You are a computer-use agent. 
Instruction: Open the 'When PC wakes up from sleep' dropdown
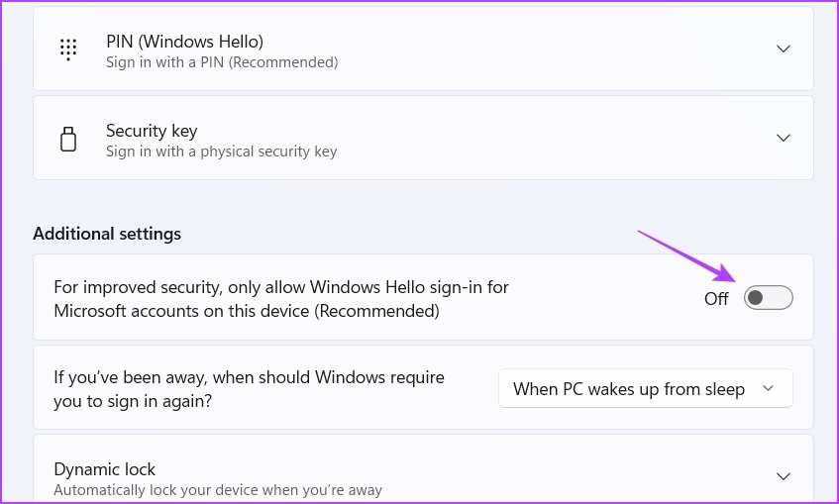645,388
